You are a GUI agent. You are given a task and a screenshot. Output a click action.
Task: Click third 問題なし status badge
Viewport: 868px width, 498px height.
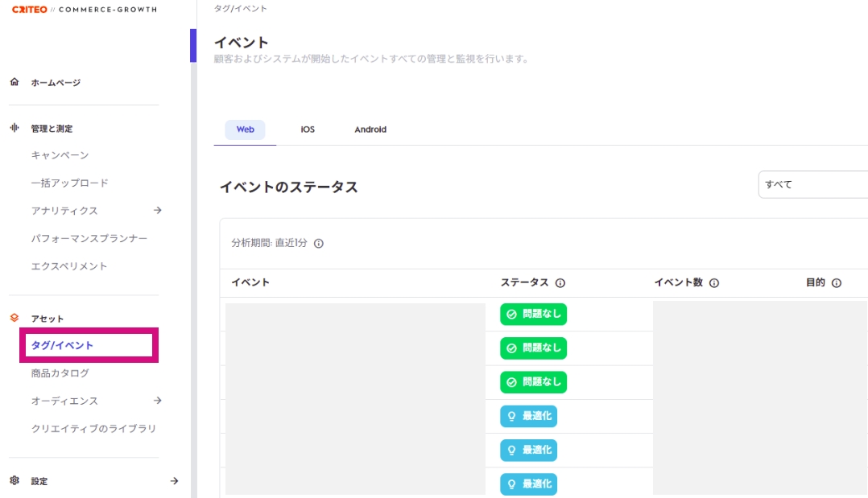533,382
